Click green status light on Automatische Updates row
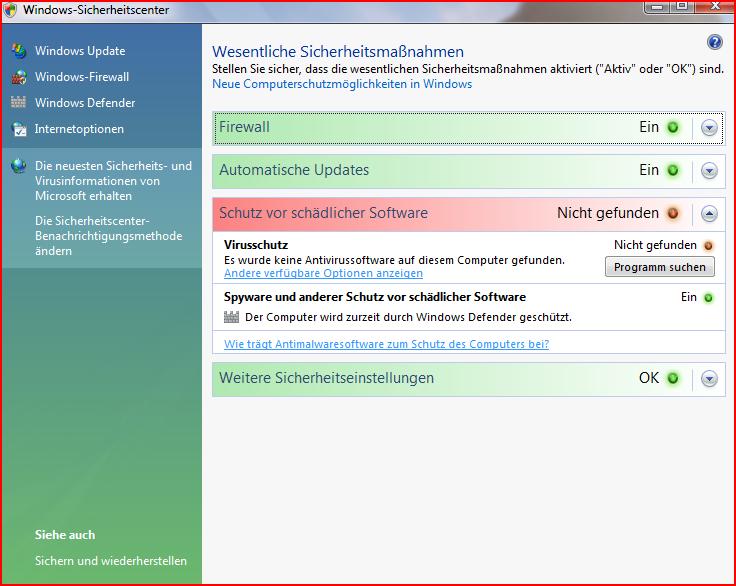Image resolution: width=736 pixels, height=586 pixels. pyautogui.click(x=673, y=170)
